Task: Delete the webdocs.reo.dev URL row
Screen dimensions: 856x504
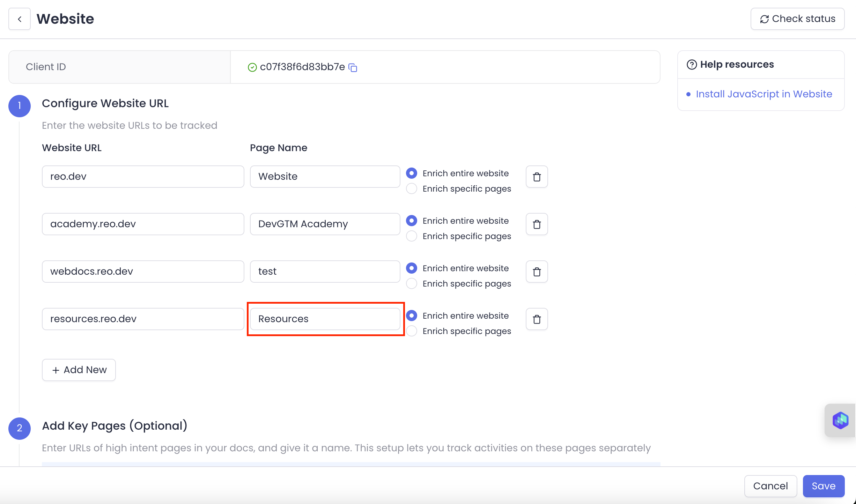Action: (537, 272)
